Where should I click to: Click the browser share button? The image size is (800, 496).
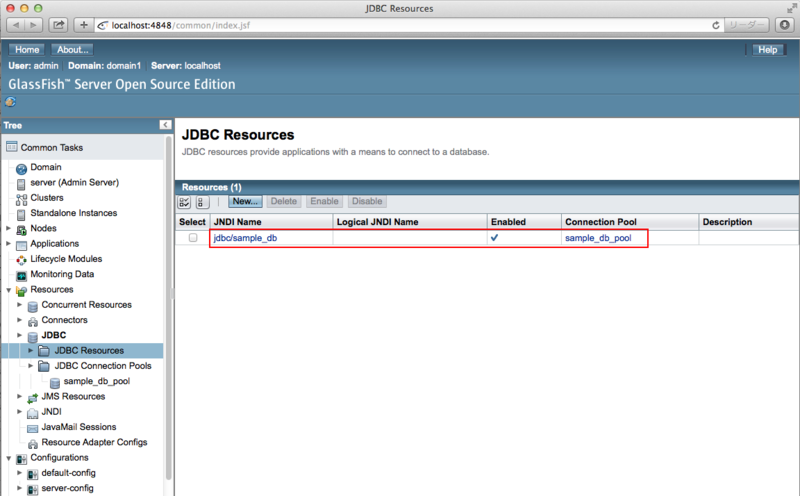pos(59,24)
